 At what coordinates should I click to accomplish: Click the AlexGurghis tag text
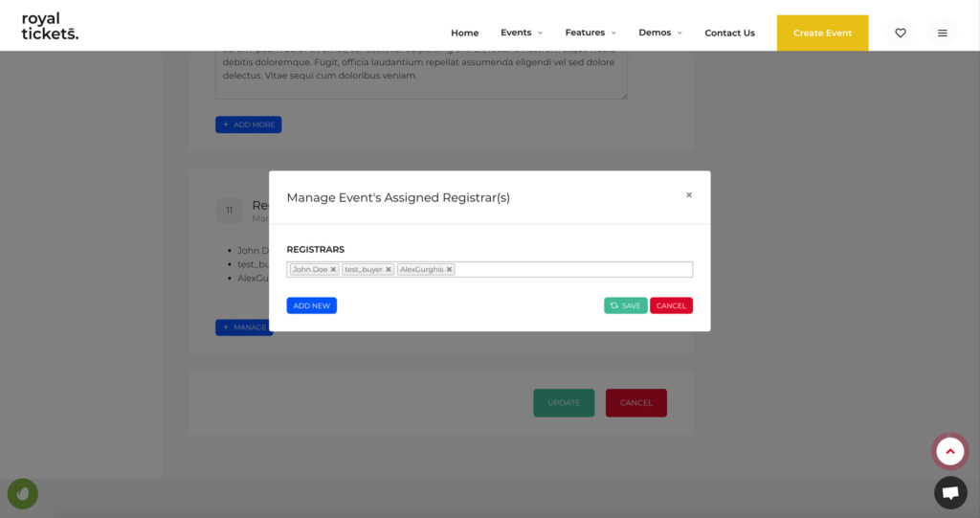pyautogui.click(x=421, y=270)
